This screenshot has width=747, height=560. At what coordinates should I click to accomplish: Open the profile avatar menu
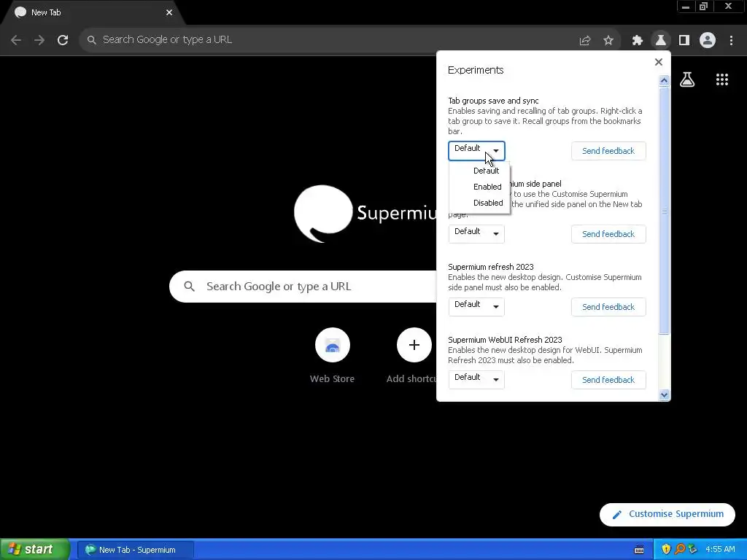click(x=708, y=41)
